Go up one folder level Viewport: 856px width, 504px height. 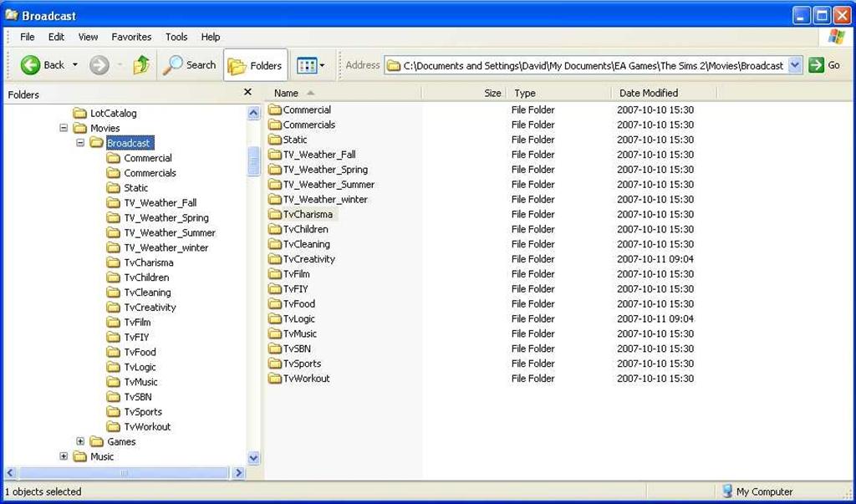tap(141, 65)
